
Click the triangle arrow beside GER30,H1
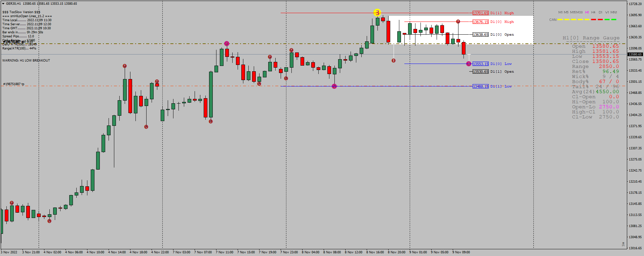pos(3,4)
